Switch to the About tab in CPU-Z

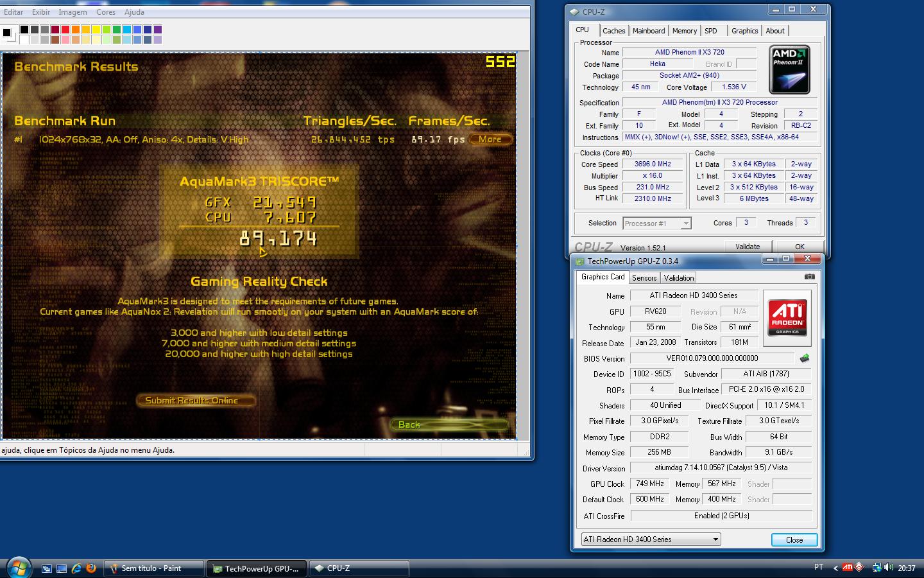coord(775,31)
